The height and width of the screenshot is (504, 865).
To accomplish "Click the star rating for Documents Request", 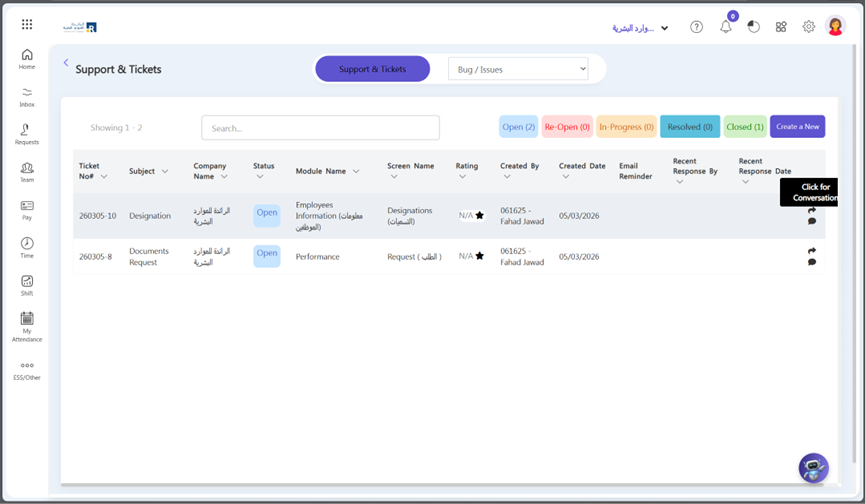I will [x=479, y=256].
